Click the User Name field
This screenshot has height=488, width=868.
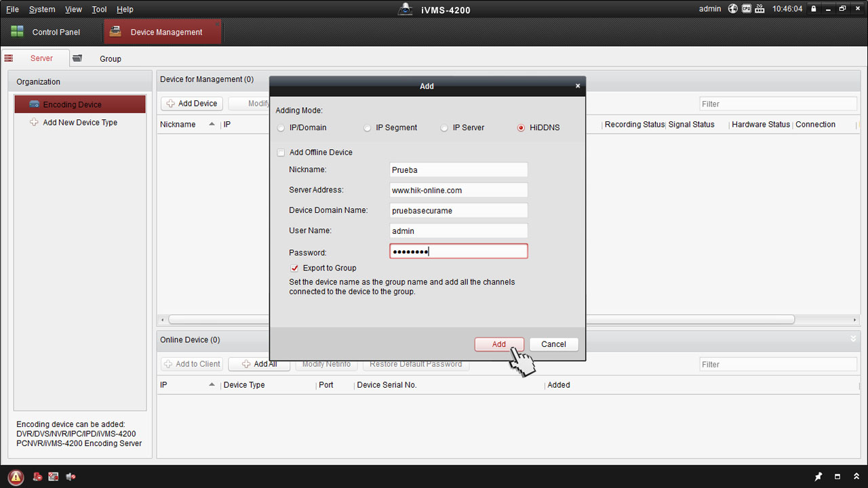tap(458, 231)
